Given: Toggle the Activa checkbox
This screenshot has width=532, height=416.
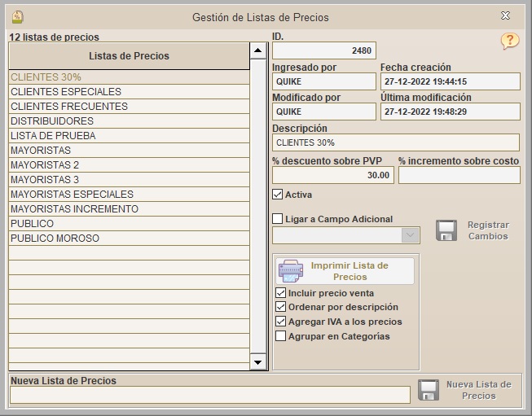Looking at the screenshot, I should pos(277,195).
